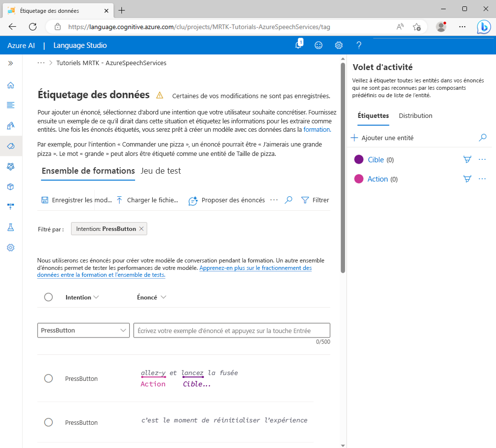Click the Filtrer button
Viewport: 496px width, 448px height.
click(x=315, y=200)
